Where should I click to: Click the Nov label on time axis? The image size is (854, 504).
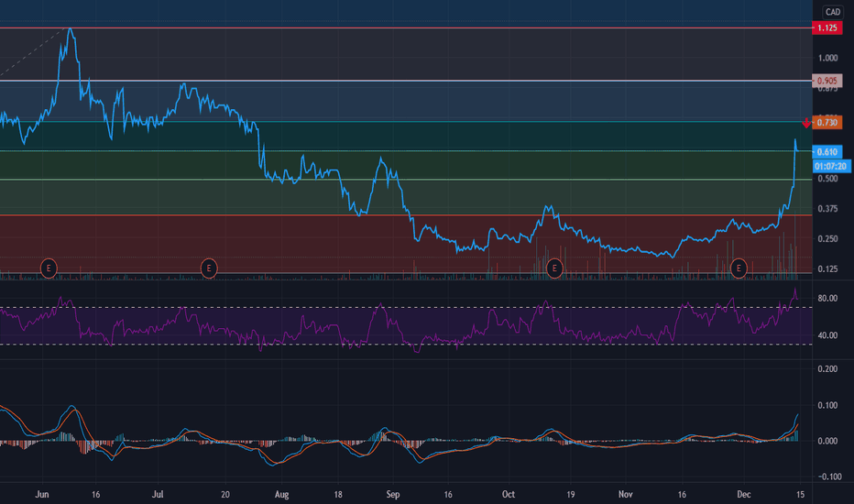click(x=625, y=494)
